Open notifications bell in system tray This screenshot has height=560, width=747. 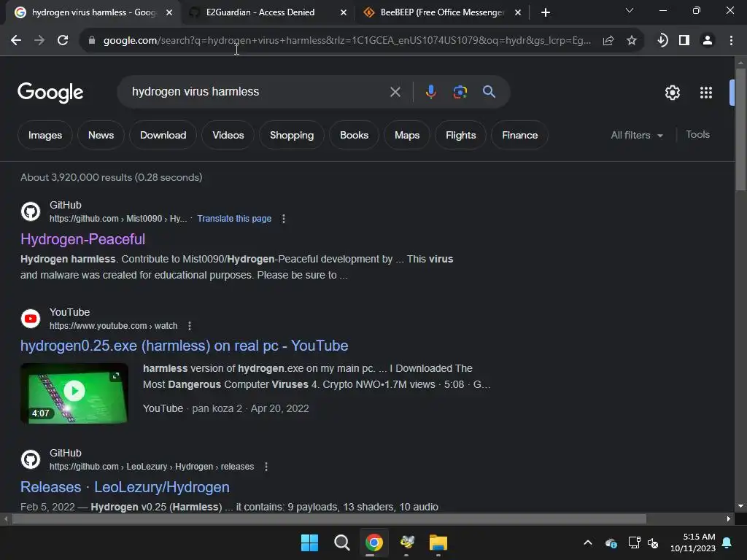coord(727,542)
